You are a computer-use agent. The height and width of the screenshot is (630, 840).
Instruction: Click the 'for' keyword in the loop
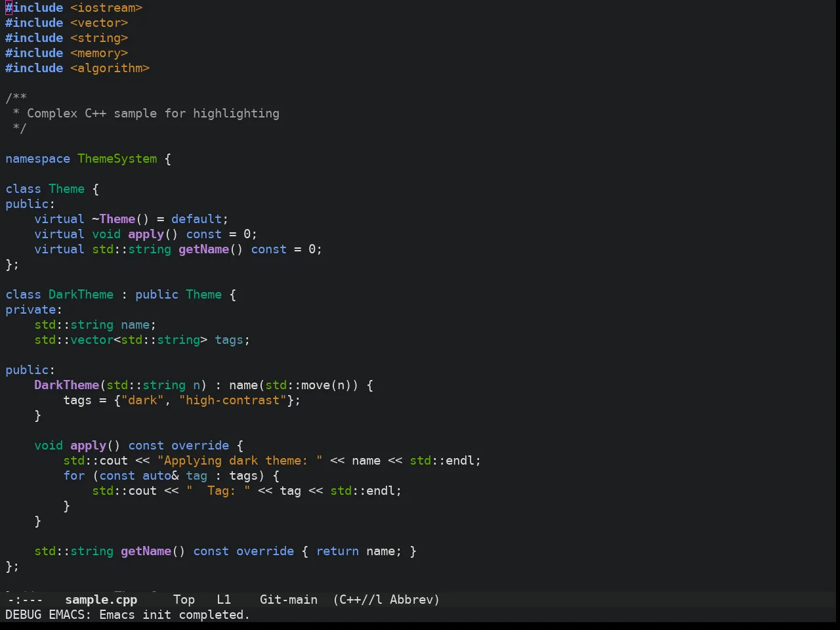pos(74,476)
